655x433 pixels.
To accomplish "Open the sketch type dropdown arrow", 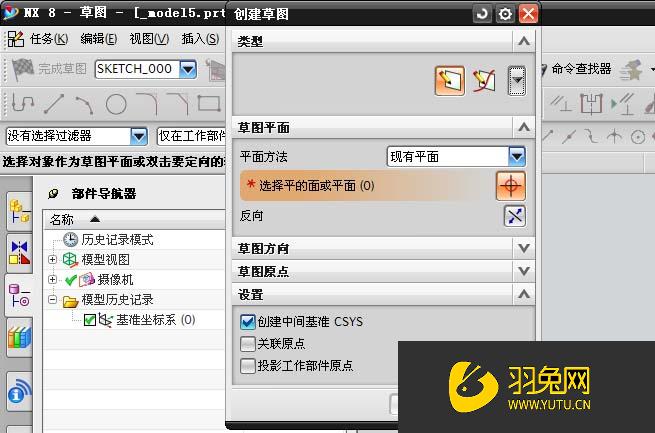I will coord(517,81).
